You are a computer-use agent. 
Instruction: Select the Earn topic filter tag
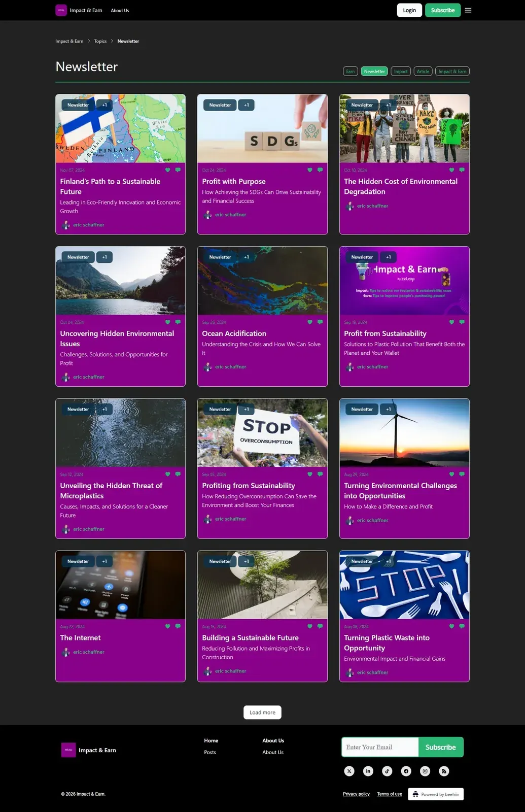351,71
